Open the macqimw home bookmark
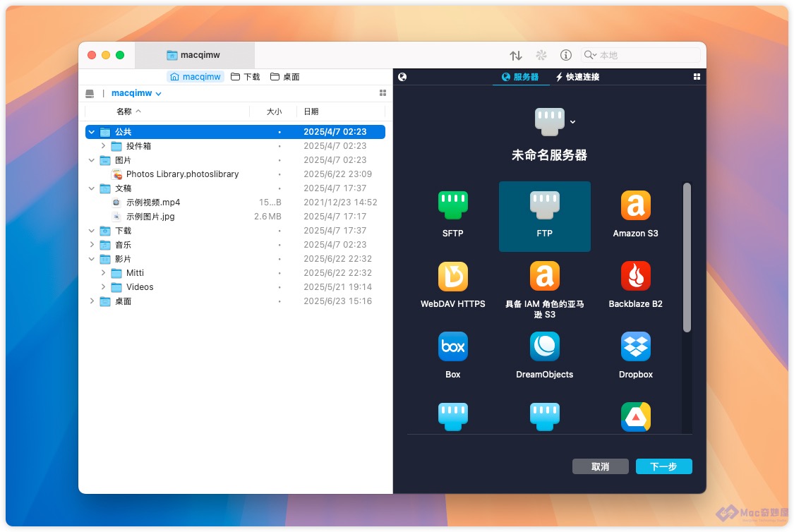This screenshot has width=794, height=532. click(x=196, y=77)
